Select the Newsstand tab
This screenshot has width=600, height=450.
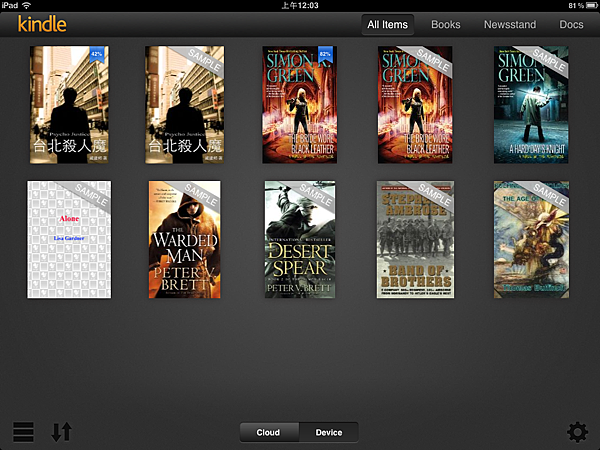pos(510,24)
